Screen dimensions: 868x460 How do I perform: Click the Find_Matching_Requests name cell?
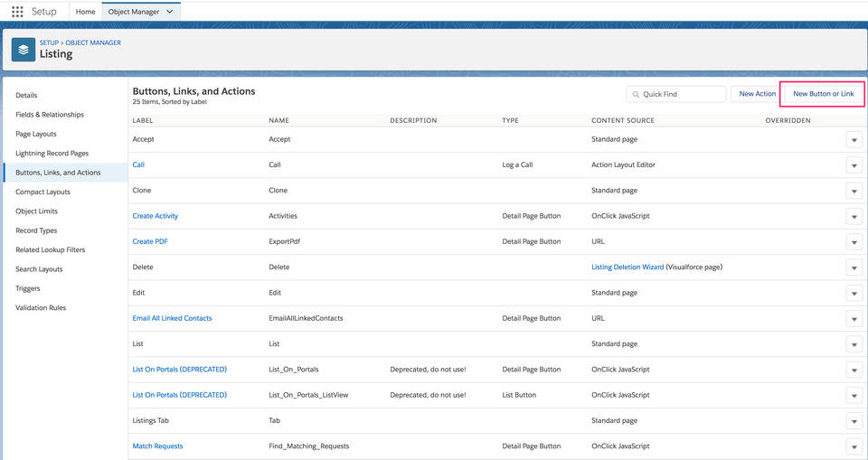pos(309,446)
